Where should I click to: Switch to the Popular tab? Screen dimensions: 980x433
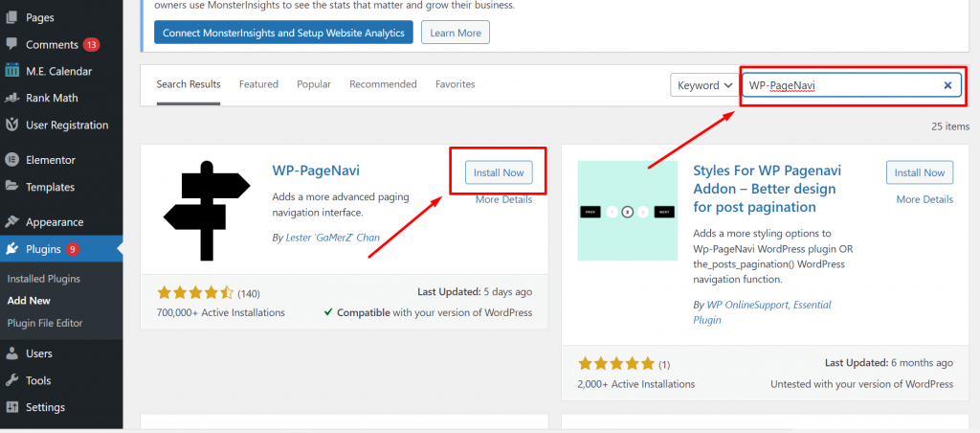314,84
